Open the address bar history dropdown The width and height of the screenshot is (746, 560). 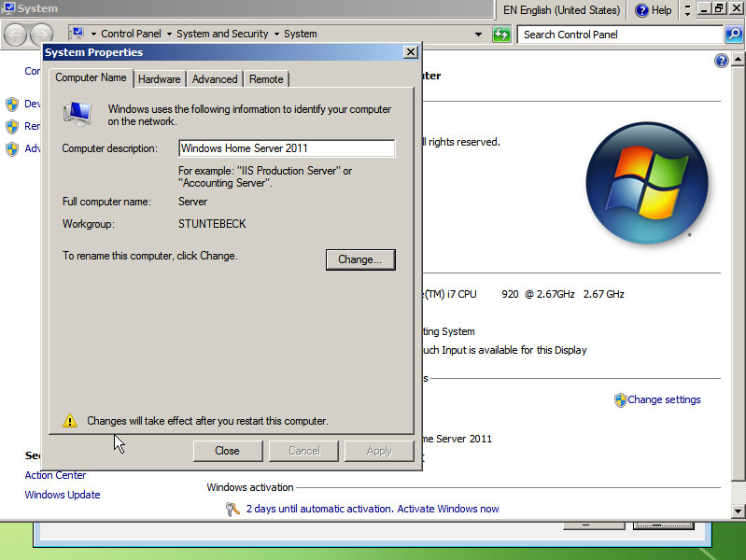tap(479, 35)
